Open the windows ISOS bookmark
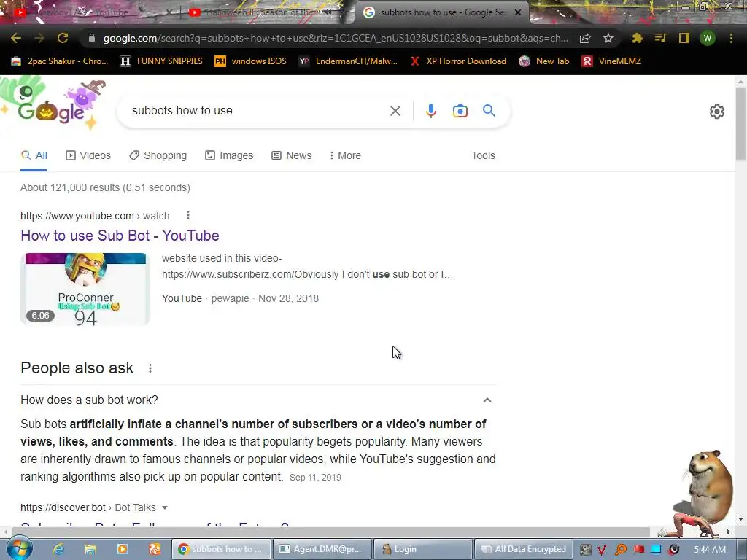Screen dimensions: 747x560 (x=251, y=61)
